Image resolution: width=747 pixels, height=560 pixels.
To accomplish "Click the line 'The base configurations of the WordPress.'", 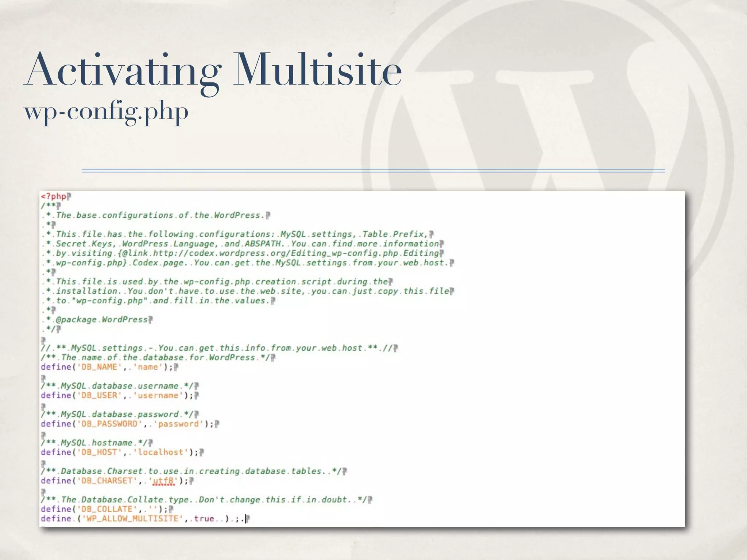I will (156, 215).
